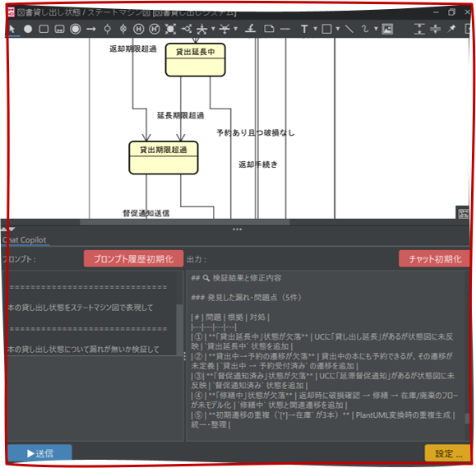The height and width of the screenshot is (468, 476).
Task: Choose the State rounded-rectangle tool
Action: (x=44, y=29)
